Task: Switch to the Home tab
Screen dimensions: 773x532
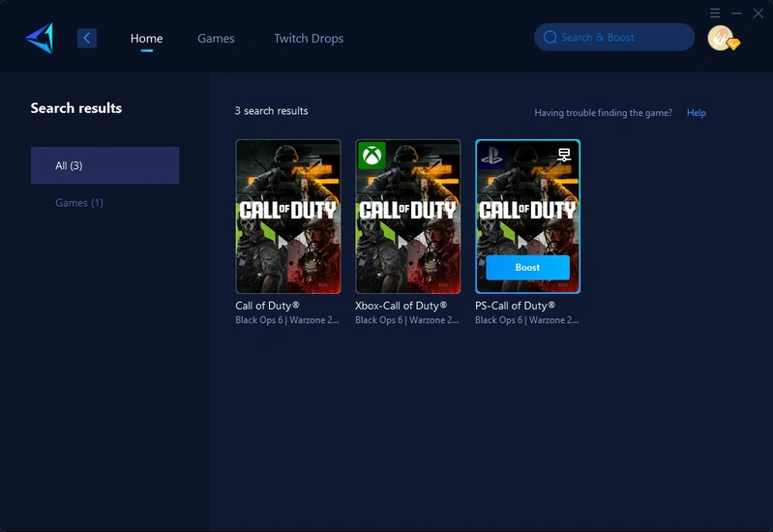Action: tap(147, 39)
